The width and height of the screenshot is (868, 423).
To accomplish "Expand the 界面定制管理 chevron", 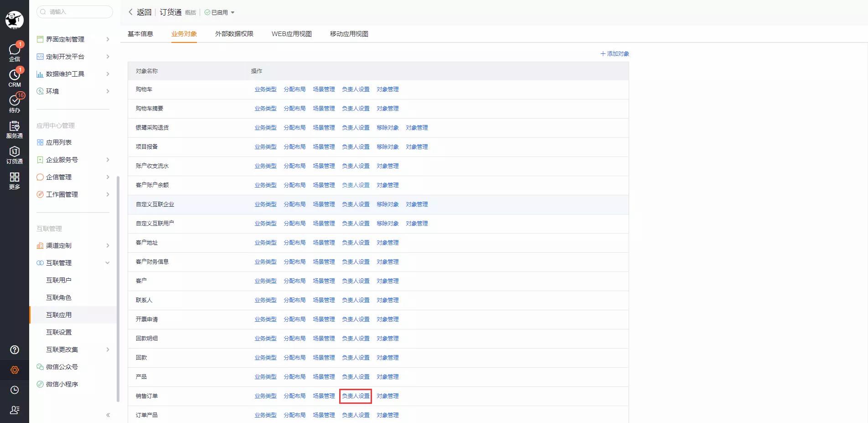I will click(x=108, y=39).
